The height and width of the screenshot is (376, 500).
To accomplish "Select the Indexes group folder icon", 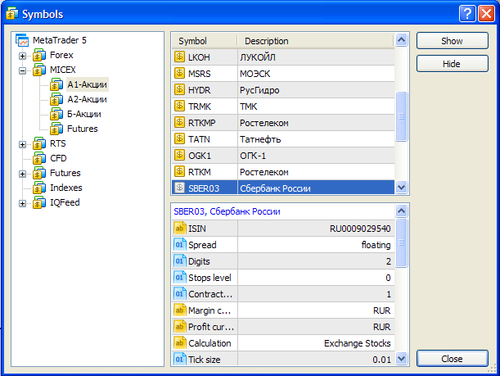I will [39, 187].
